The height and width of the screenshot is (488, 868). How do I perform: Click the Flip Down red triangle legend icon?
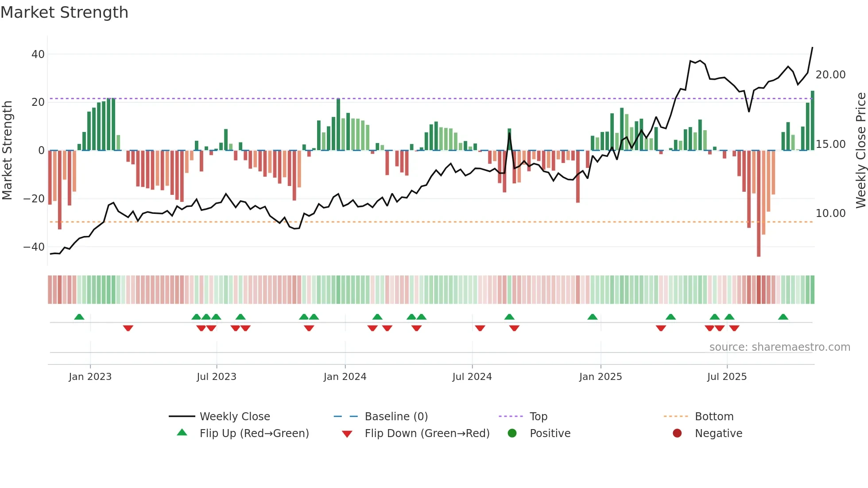click(347, 434)
